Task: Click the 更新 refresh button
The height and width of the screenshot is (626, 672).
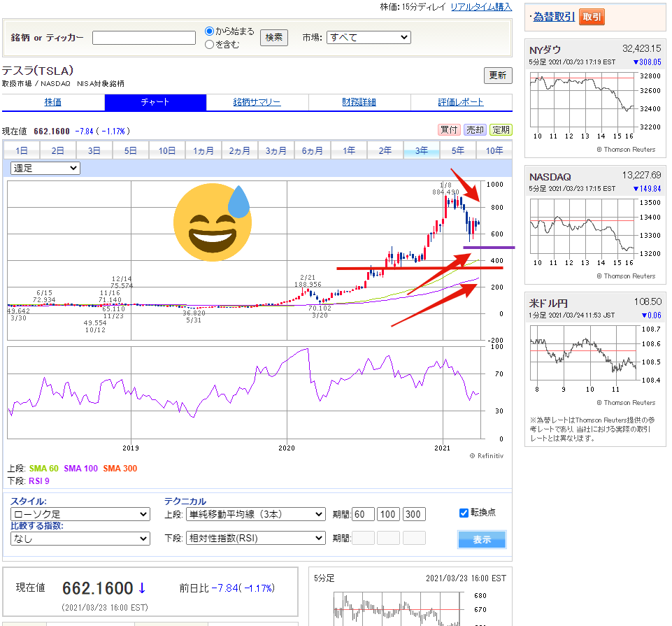Action: pyautogui.click(x=498, y=76)
